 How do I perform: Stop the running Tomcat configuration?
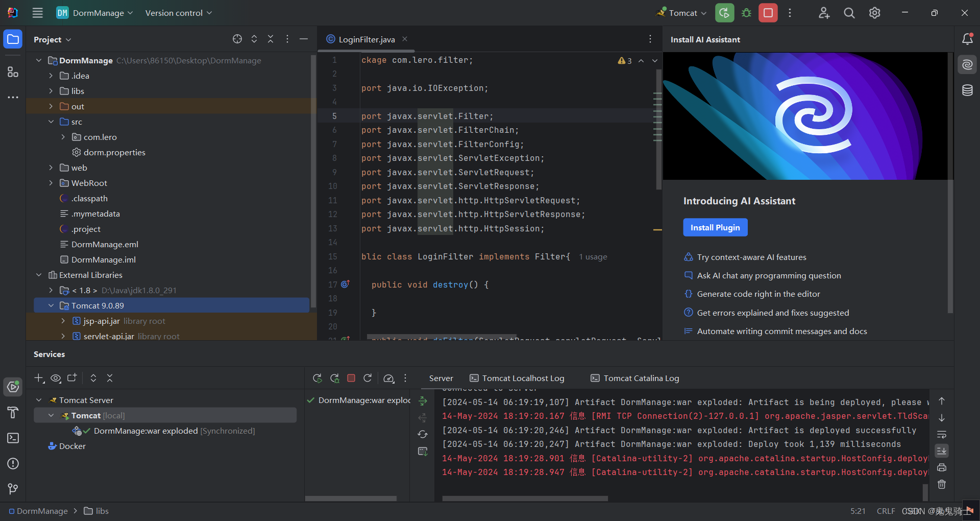point(768,13)
